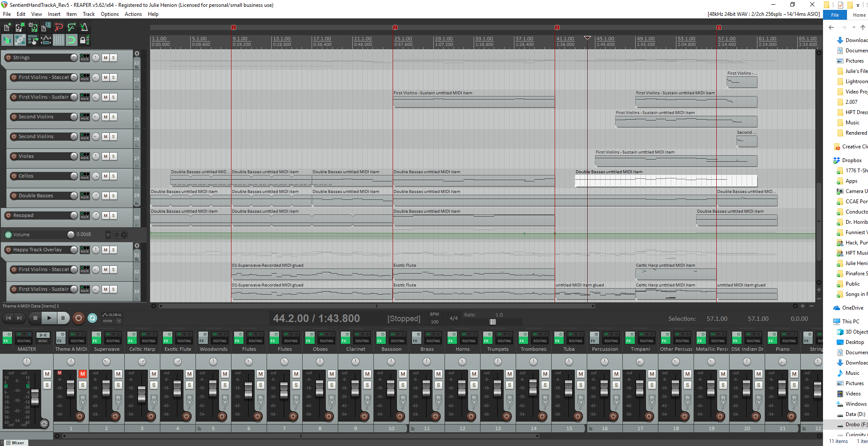Image resolution: width=868 pixels, height=446 pixels.
Task: Jump to timeline marker 3
Action: coord(557,27)
